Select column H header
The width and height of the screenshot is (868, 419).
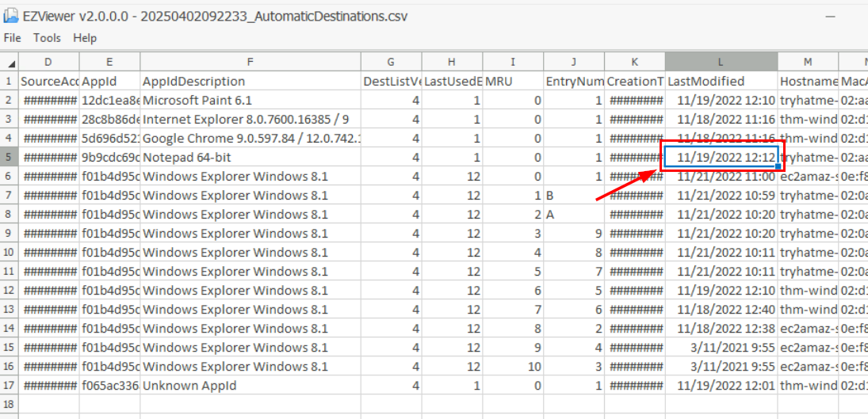point(453,62)
